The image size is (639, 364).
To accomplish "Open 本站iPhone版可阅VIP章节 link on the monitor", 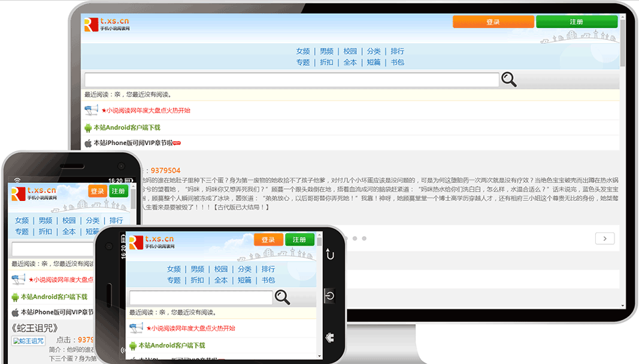I will 133,143.
